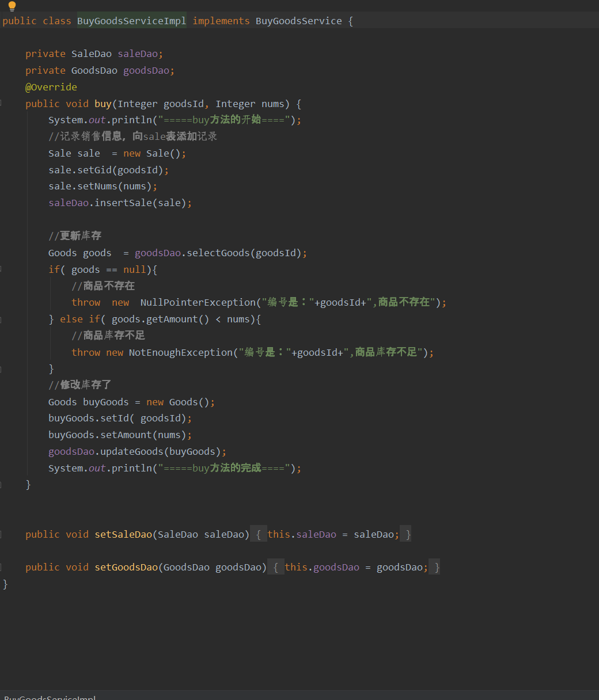Click the selectGoods method call
The image size is (599, 700).
coord(218,253)
